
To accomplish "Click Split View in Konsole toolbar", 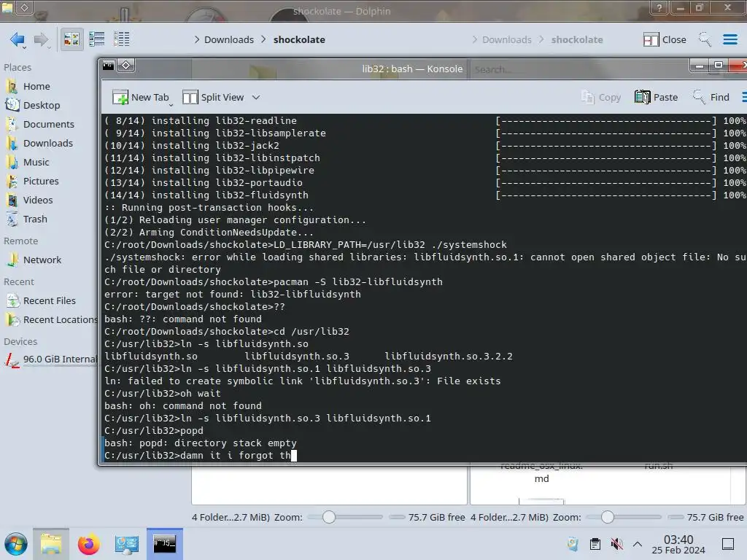I will point(214,97).
